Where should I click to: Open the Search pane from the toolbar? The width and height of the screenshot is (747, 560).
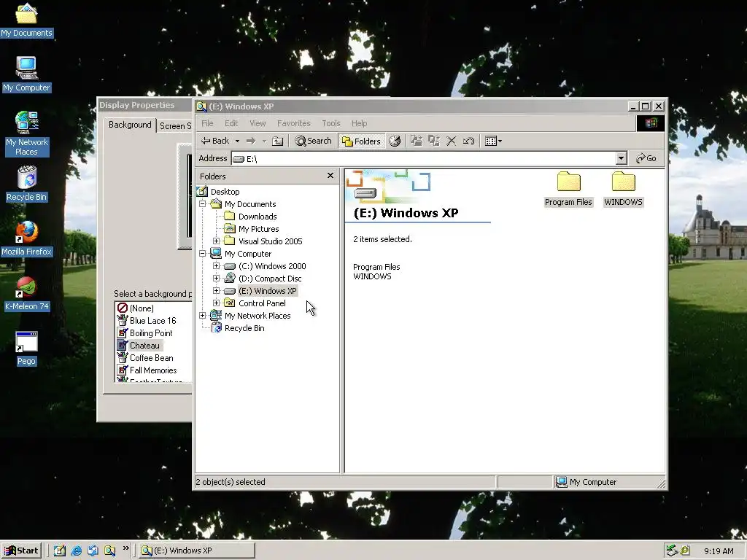(x=313, y=141)
